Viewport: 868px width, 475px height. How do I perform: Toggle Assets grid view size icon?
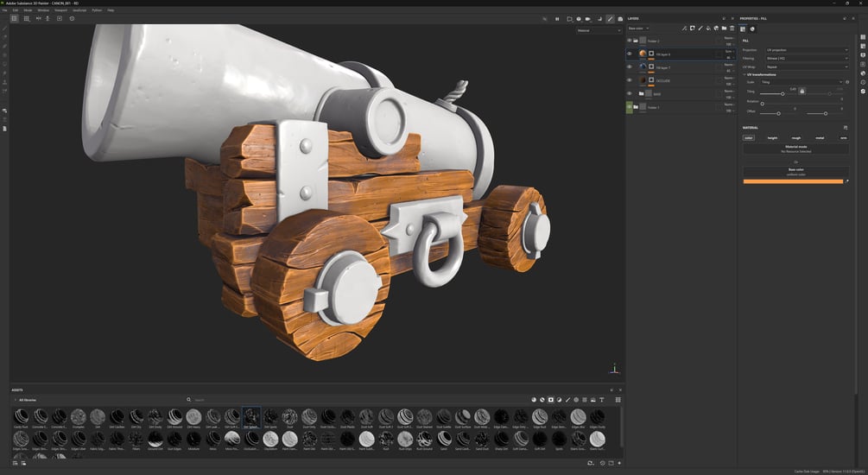[618, 400]
